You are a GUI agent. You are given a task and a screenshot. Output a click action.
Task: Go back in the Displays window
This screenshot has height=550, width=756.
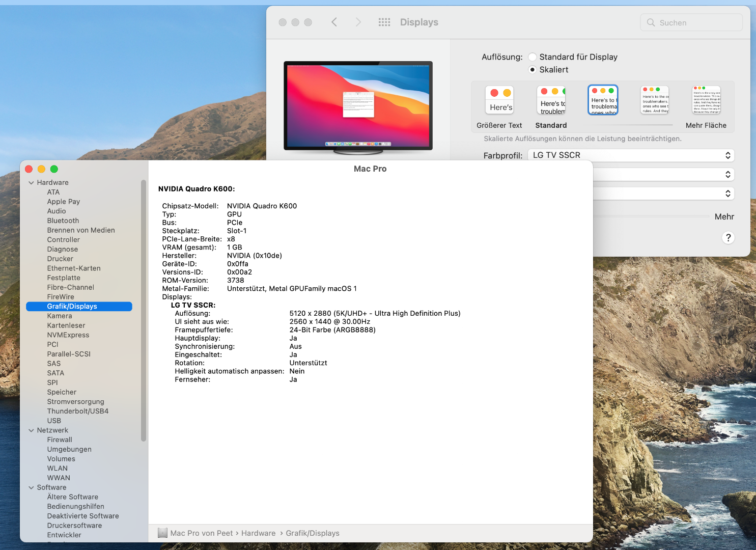point(334,22)
